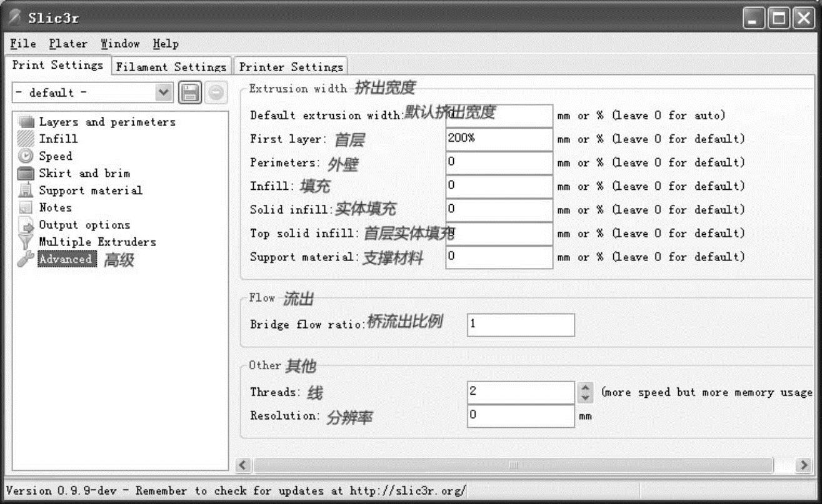Open the Window menu
Image resolution: width=822 pixels, height=504 pixels.
click(120, 44)
